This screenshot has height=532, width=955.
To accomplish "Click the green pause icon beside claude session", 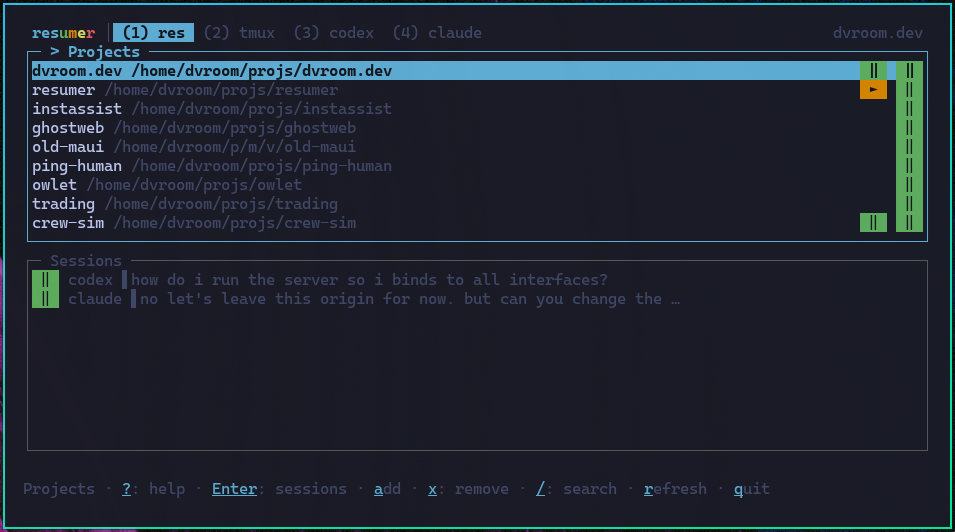I will pyautogui.click(x=45, y=299).
